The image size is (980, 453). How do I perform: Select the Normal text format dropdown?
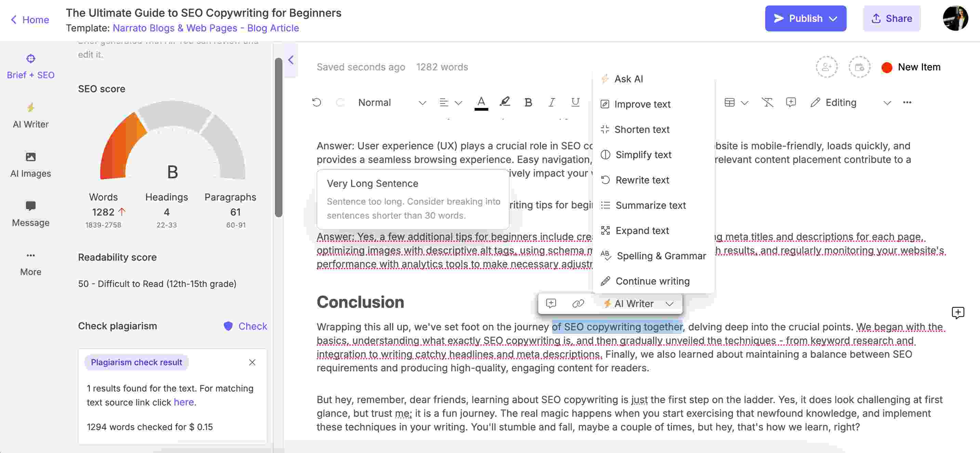390,102
